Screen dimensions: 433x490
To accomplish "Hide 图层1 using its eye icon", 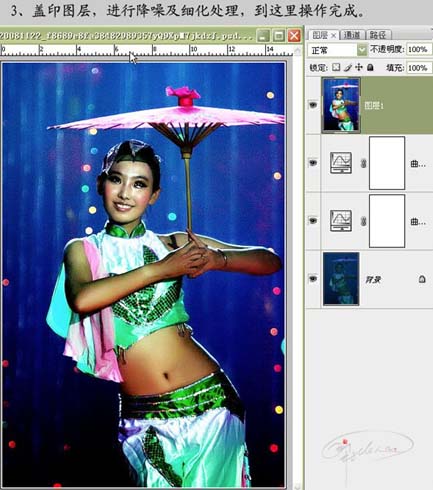I will [313, 105].
